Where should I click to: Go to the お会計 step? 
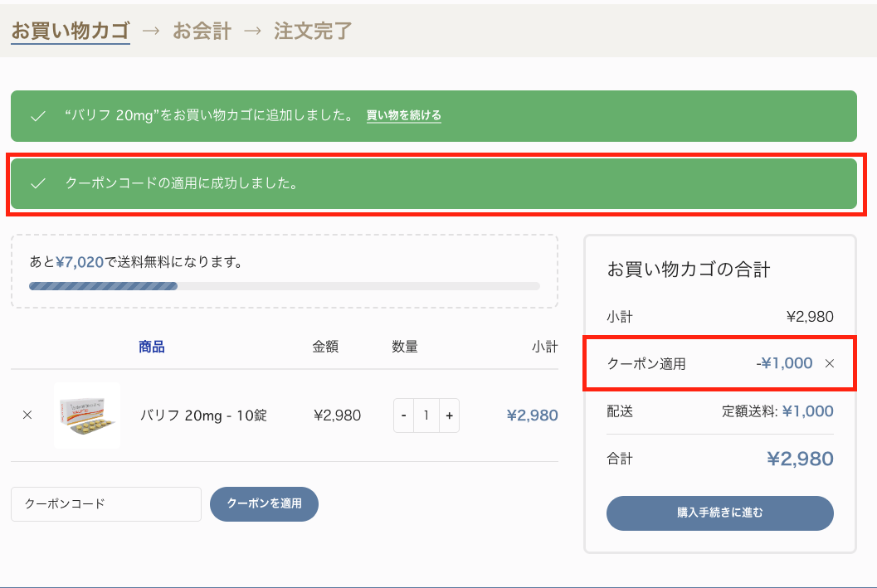click(x=202, y=32)
